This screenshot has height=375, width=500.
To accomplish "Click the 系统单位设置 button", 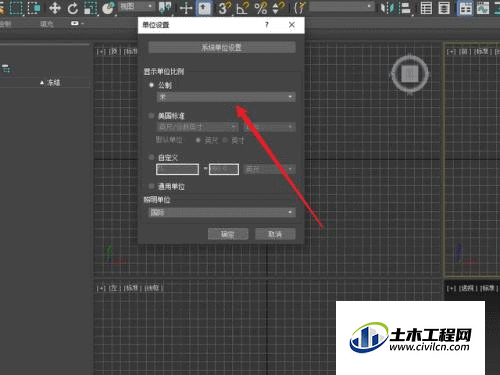I will tap(222, 47).
